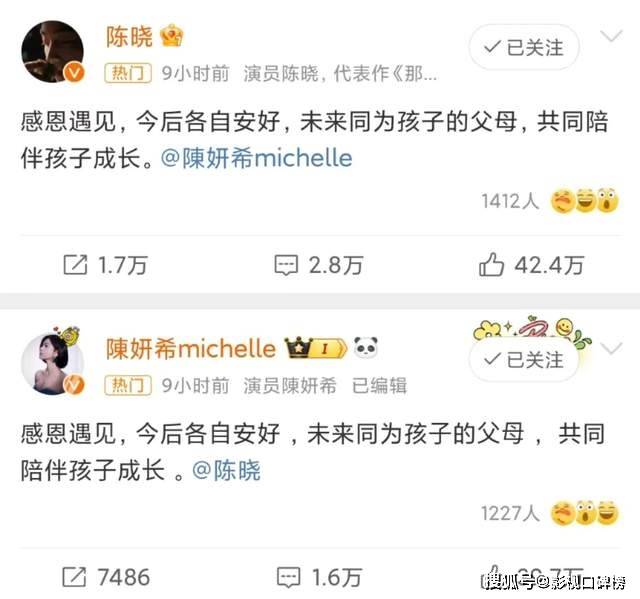Expand options chevron on 陳妍希michelle's post
This screenshot has height=599, width=640.
coord(611,348)
